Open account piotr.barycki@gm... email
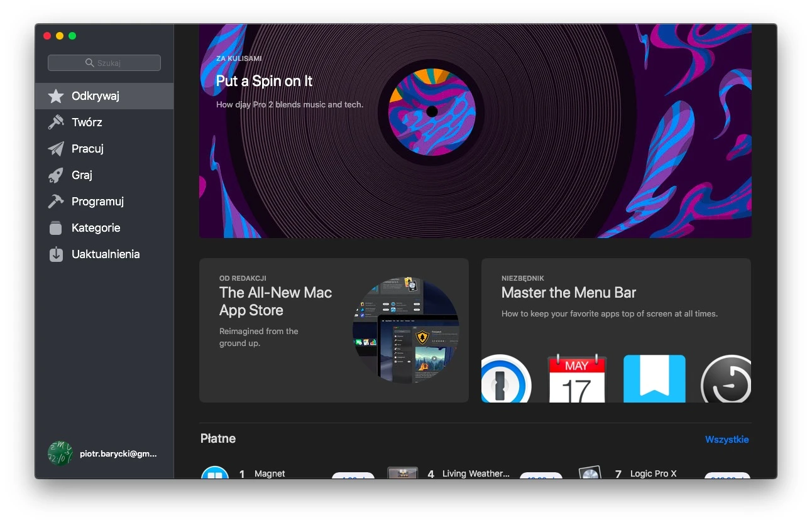Screen dimensions: 812x525 [118, 453]
